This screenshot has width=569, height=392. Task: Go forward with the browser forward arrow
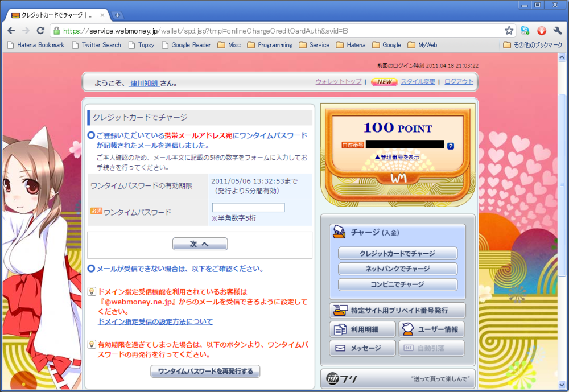(x=26, y=31)
